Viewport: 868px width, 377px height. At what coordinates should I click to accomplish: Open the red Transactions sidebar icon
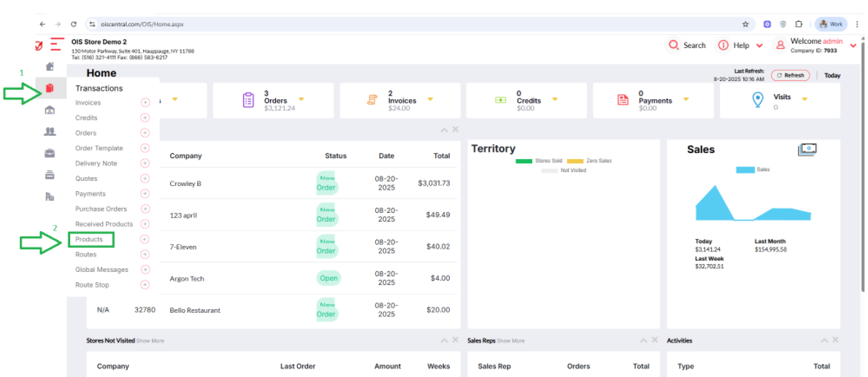[x=50, y=88]
